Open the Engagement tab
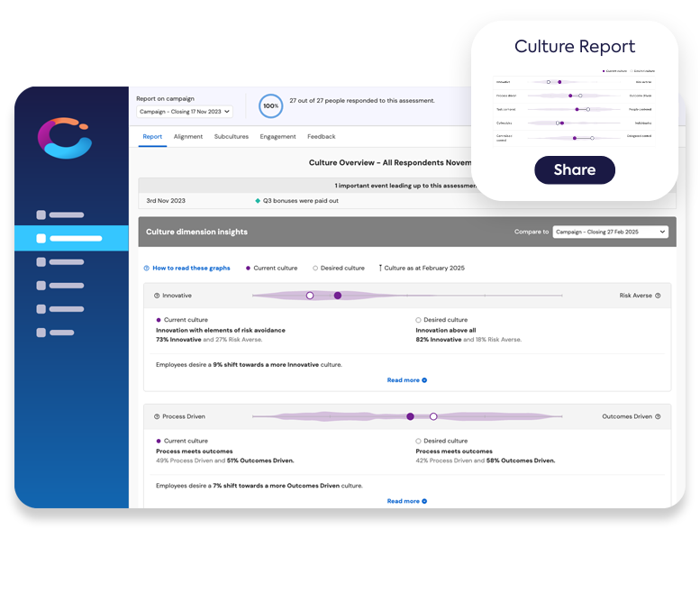The width and height of the screenshot is (700, 593). click(x=277, y=137)
